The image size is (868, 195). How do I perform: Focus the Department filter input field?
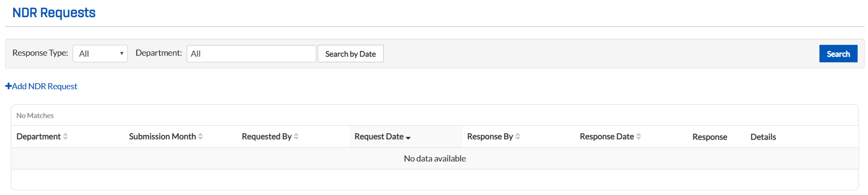pyautogui.click(x=251, y=54)
